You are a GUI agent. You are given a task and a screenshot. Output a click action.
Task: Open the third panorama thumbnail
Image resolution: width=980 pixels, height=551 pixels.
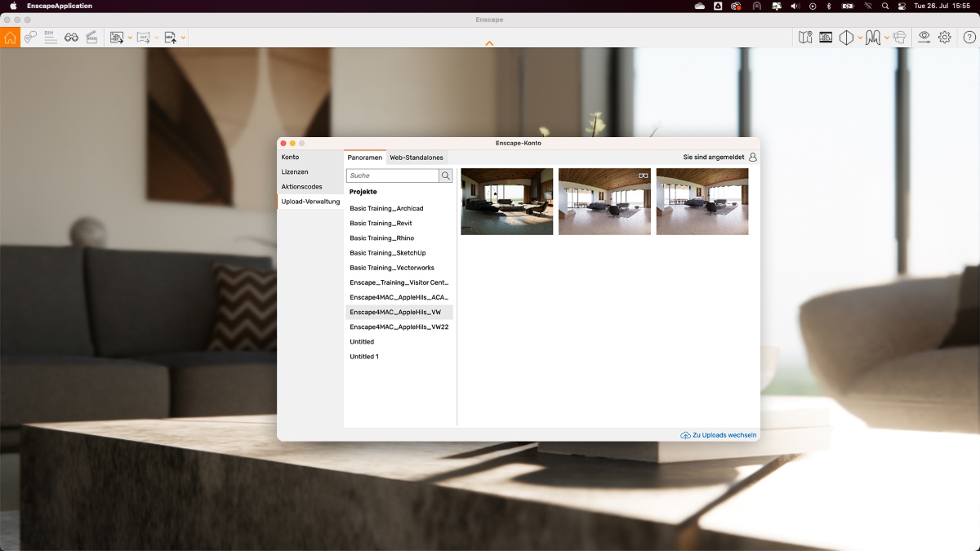(702, 202)
